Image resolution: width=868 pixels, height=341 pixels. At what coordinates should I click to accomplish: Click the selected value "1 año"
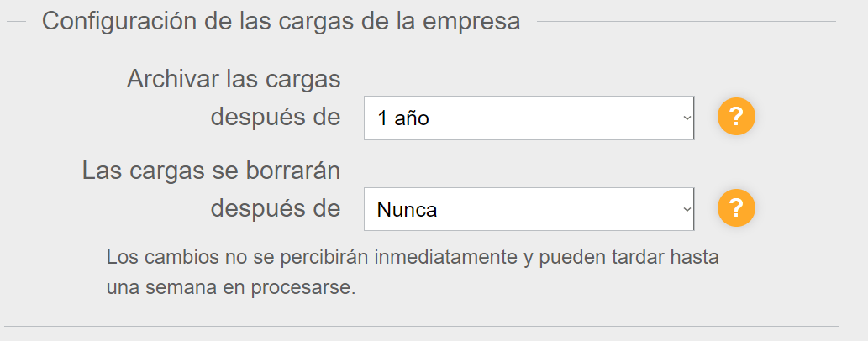404,118
